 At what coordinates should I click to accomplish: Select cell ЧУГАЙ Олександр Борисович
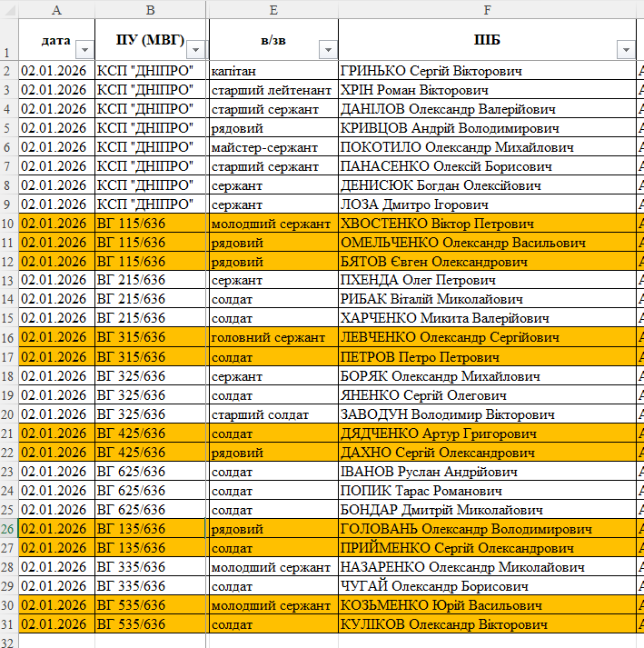487,585
